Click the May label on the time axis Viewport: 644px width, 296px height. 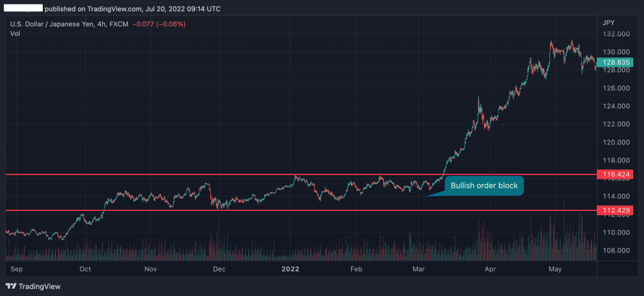tap(555, 270)
